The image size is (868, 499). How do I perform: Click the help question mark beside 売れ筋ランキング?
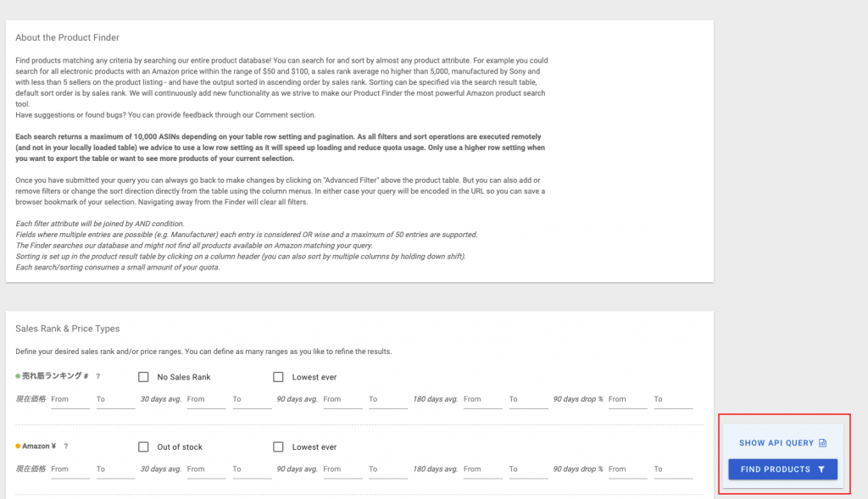coord(98,376)
